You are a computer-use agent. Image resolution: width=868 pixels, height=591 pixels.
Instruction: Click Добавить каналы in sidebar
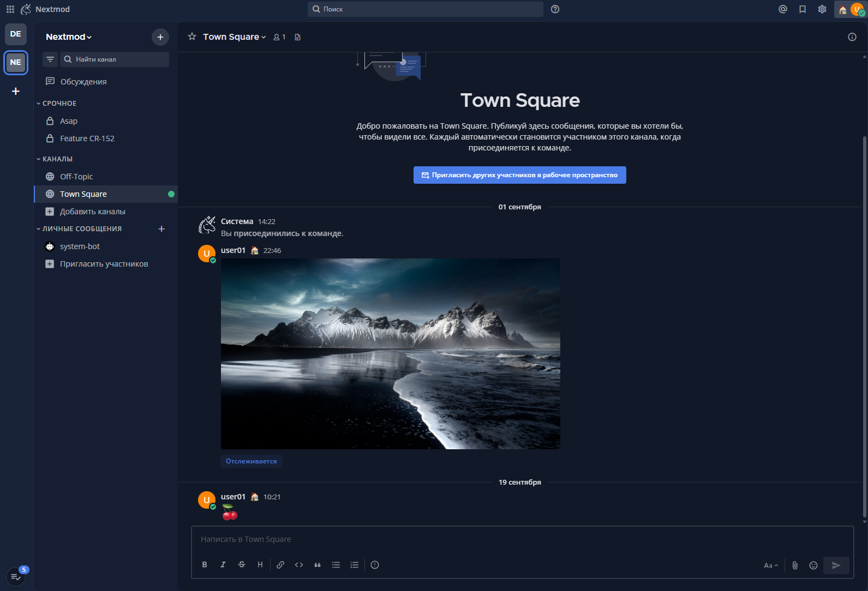click(x=106, y=212)
